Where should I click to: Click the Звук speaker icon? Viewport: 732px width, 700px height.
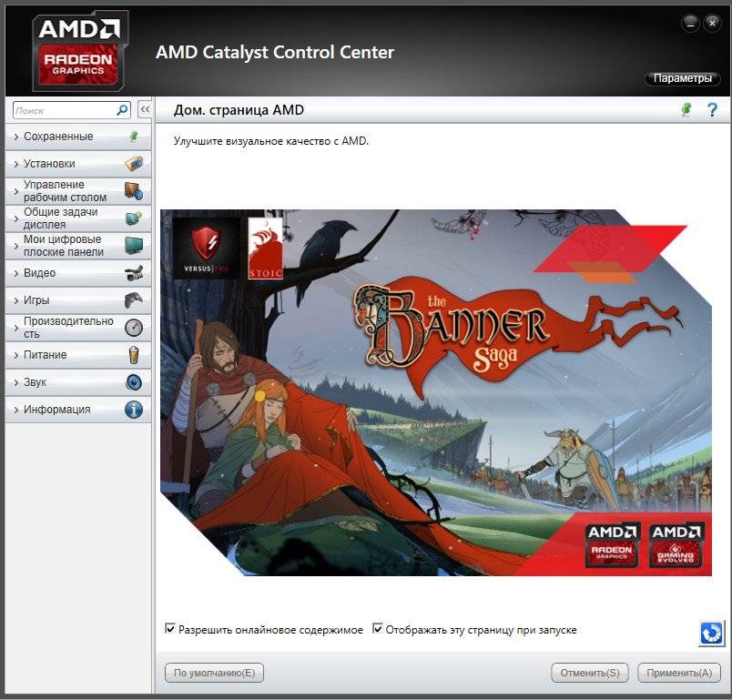(134, 382)
